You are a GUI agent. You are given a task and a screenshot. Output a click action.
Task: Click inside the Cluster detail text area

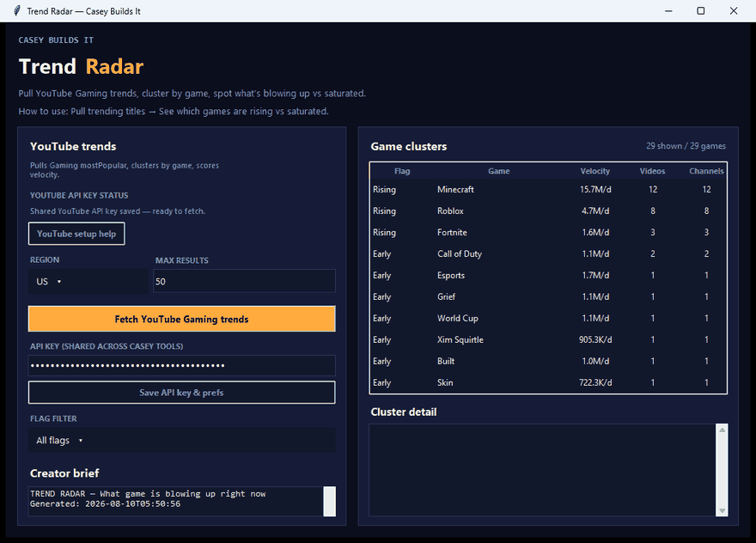click(543, 470)
